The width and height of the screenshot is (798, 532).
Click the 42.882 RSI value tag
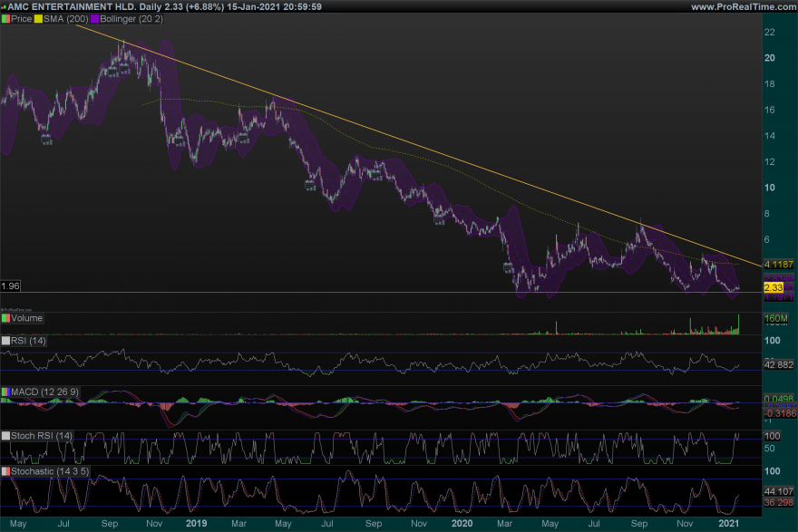coord(779,364)
